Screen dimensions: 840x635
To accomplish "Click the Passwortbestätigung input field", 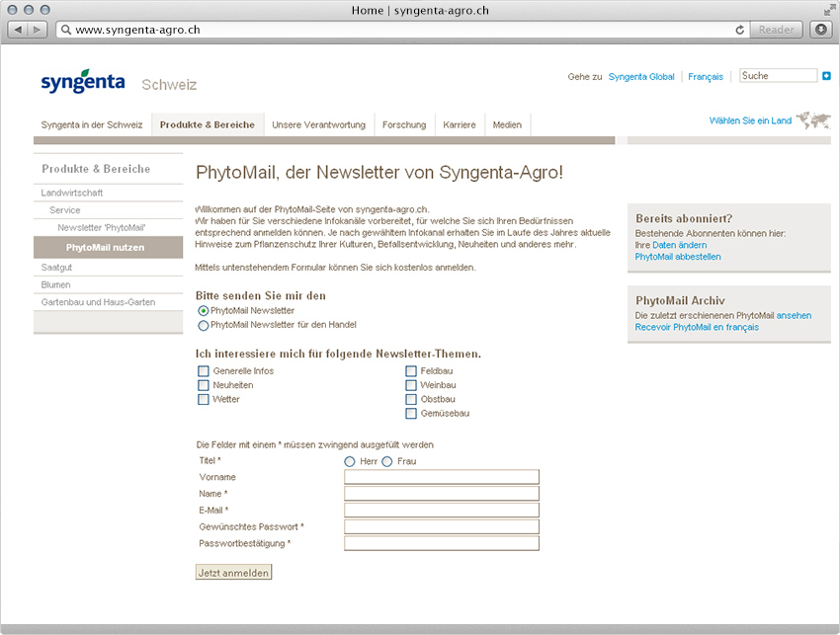I will 442,543.
